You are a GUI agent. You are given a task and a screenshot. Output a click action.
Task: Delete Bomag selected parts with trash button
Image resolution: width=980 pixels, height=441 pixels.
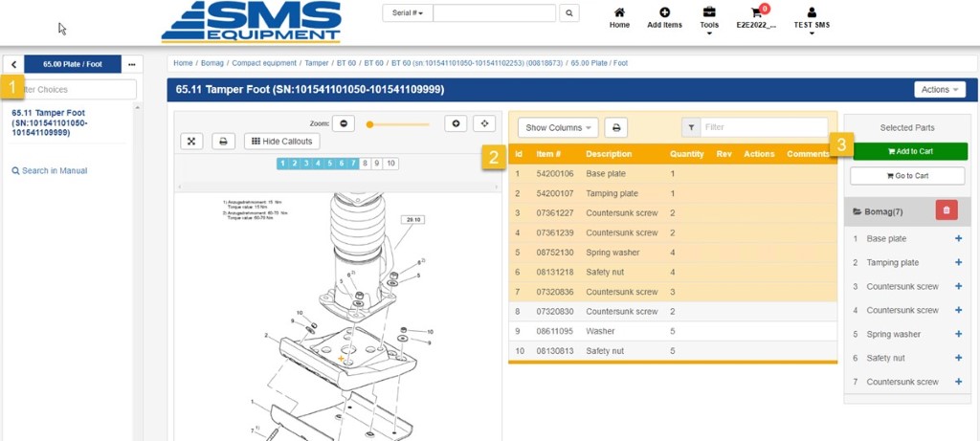click(947, 210)
